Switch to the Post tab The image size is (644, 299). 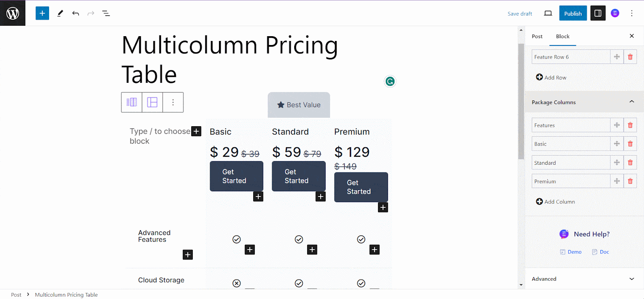[537, 36]
